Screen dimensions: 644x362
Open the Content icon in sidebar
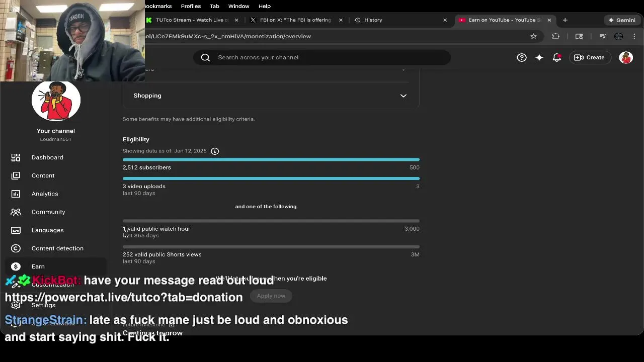(x=16, y=175)
